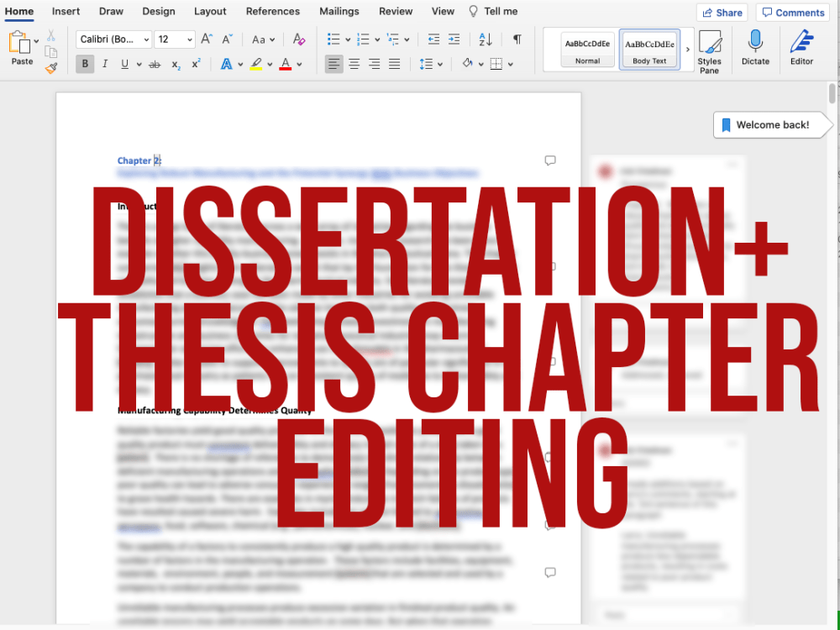Decrease paragraph indent
Screen dimensions: 840x630
pos(433,39)
